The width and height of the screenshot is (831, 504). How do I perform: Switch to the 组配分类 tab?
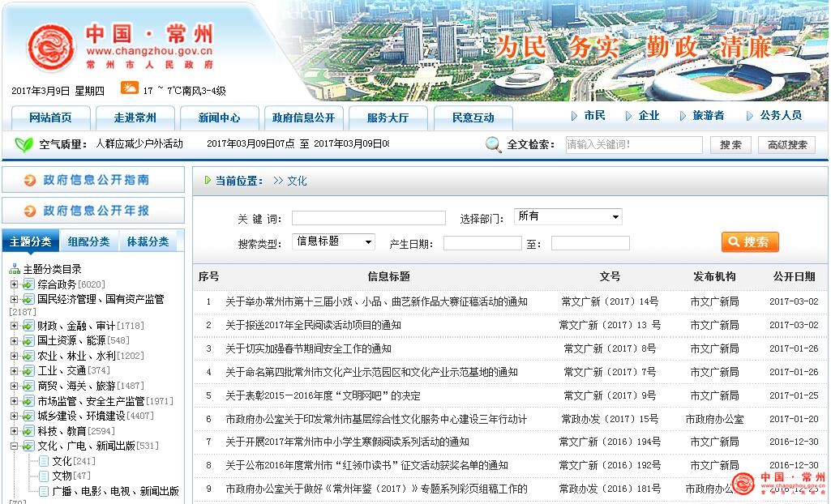point(88,241)
